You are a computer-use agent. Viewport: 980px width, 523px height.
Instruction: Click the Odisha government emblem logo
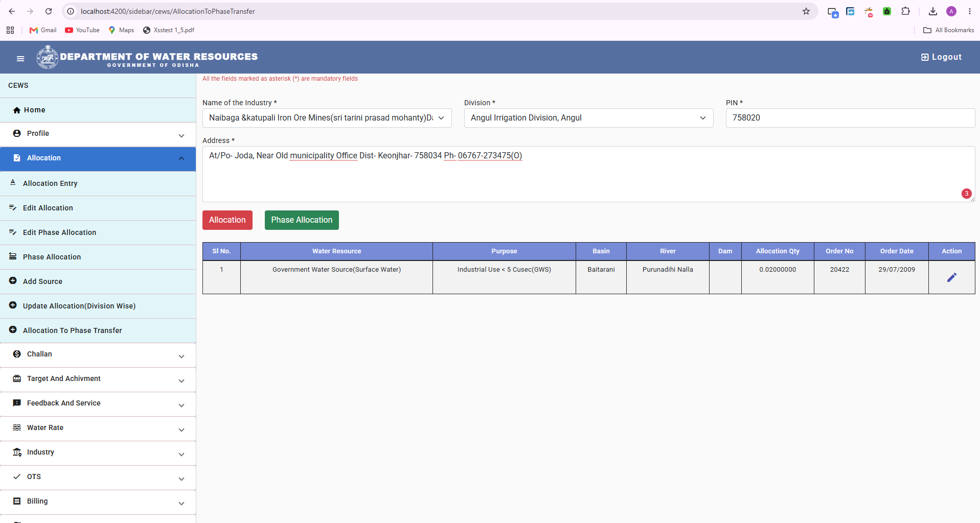tap(47, 57)
